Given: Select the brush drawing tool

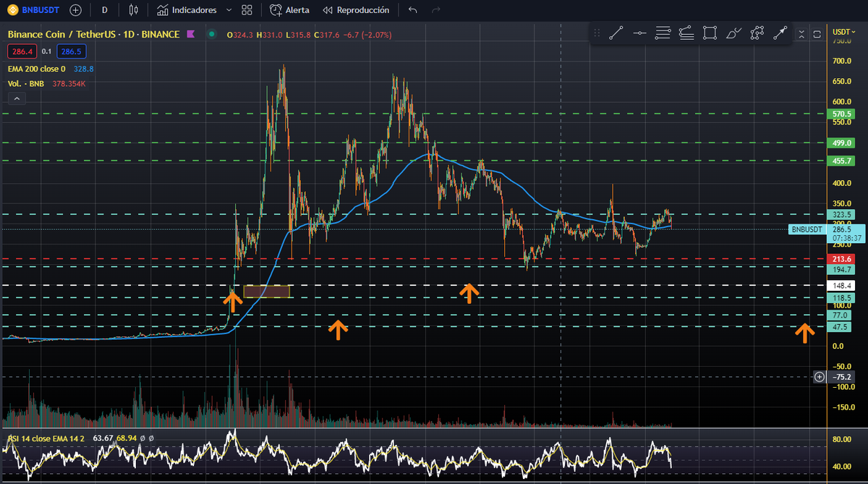Looking at the screenshot, I should click(733, 33).
